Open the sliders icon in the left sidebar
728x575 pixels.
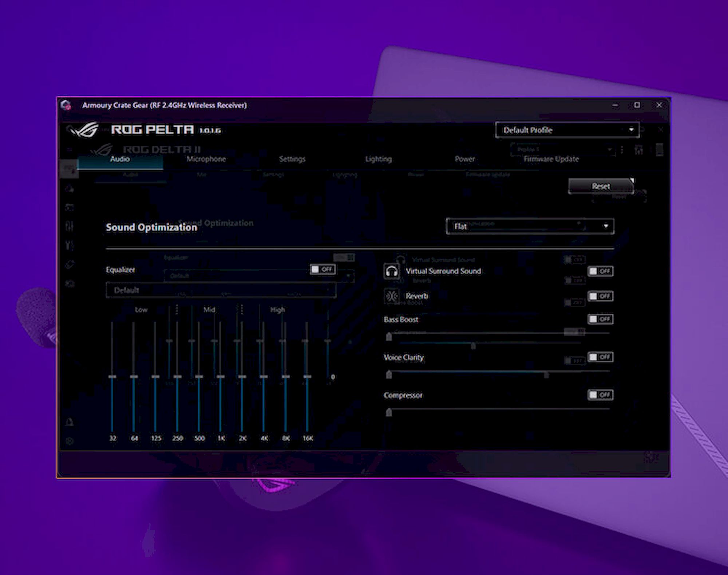(x=70, y=226)
